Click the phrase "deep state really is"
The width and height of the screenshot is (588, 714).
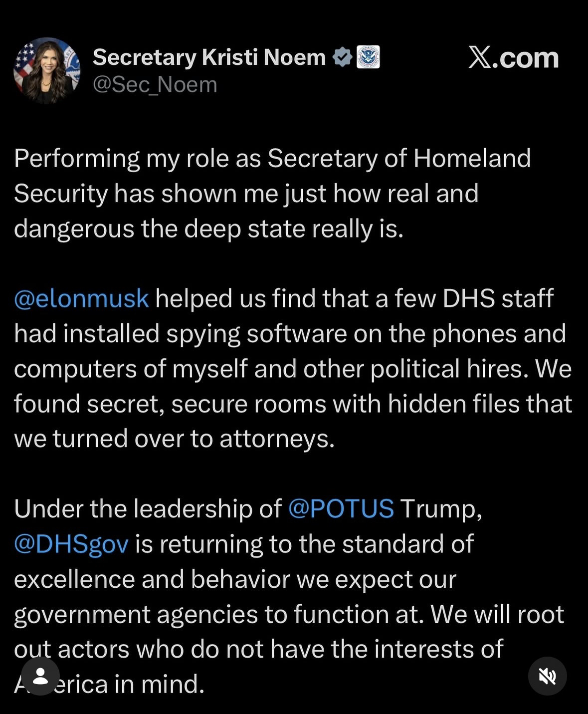point(293,229)
